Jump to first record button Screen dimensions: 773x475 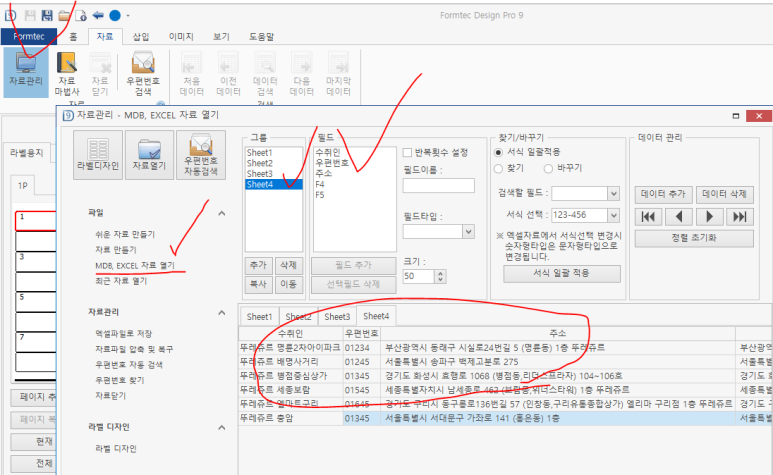coord(648,217)
